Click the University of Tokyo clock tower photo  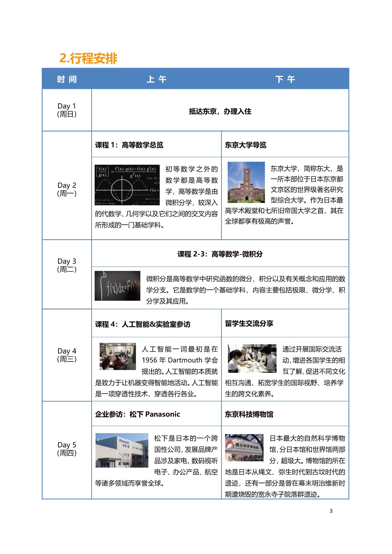point(246,182)
